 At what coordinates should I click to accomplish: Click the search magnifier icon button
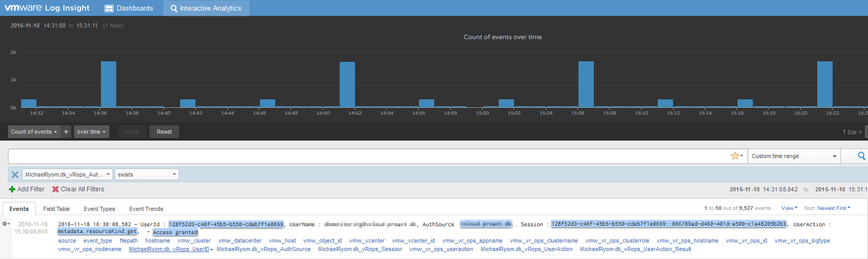[861, 156]
